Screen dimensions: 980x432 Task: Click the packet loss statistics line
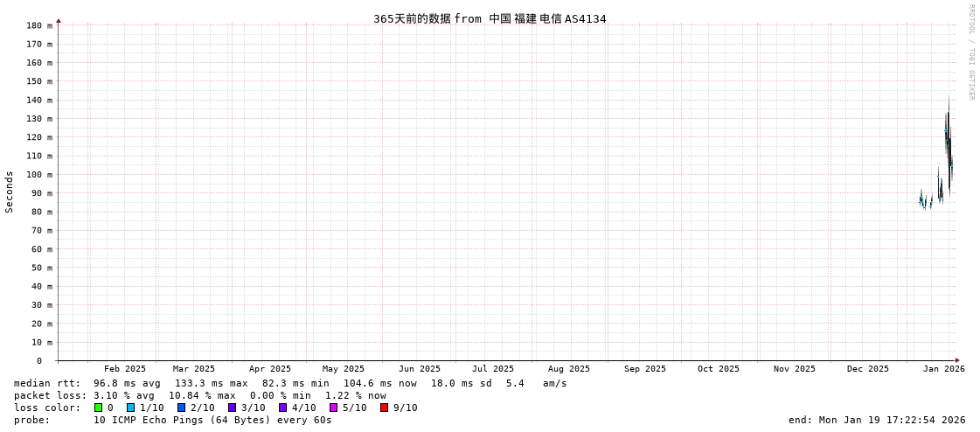coord(200,395)
